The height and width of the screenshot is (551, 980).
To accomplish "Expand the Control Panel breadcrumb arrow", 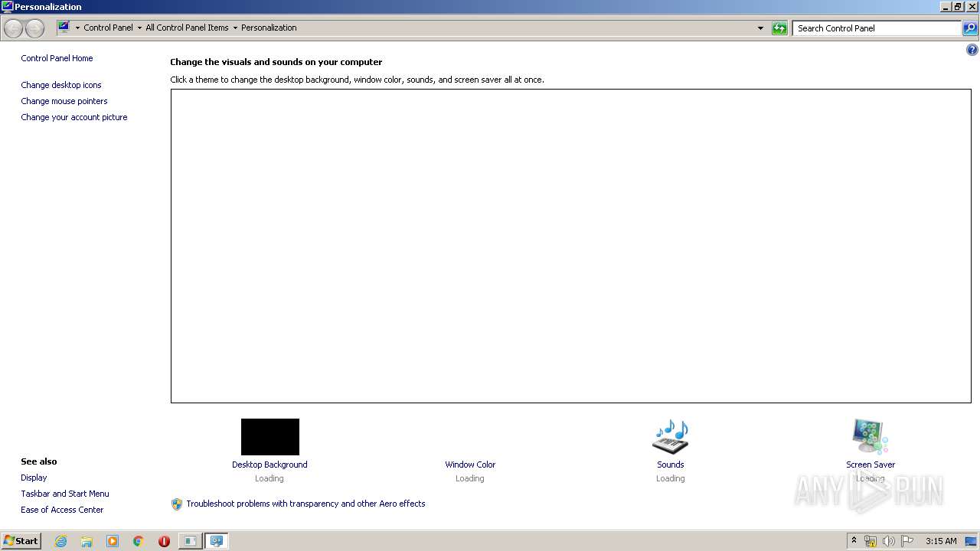I will pyautogui.click(x=139, y=28).
